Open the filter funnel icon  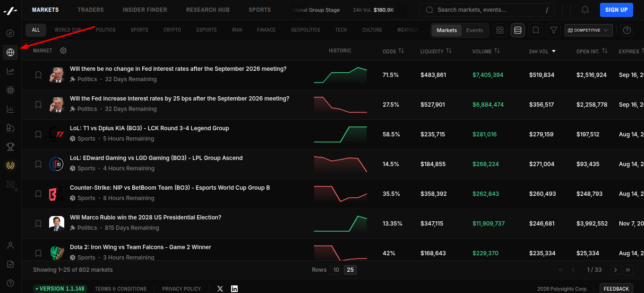(x=554, y=30)
